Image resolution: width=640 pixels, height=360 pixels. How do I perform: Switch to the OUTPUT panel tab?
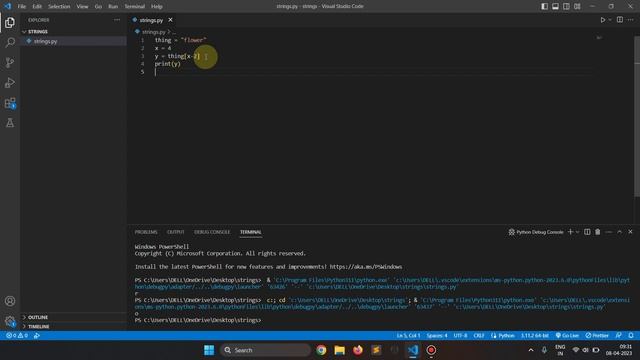pyautogui.click(x=176, y=232)
